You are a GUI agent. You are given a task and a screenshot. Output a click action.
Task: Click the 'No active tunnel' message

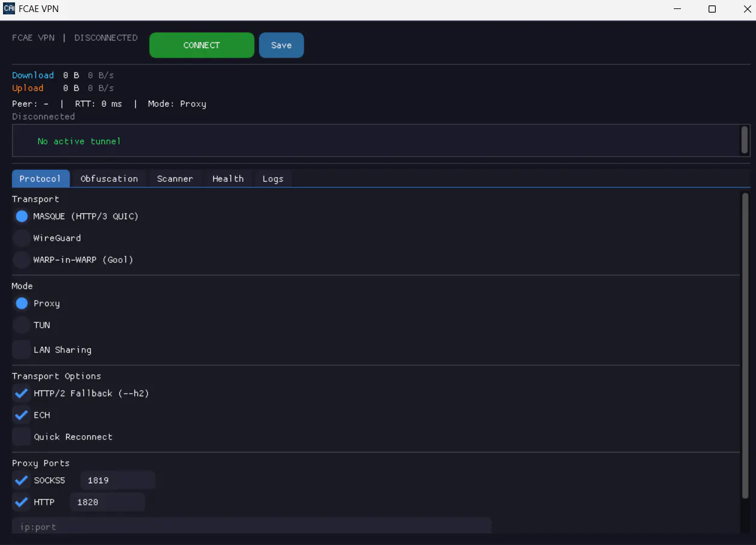point(79,141)
